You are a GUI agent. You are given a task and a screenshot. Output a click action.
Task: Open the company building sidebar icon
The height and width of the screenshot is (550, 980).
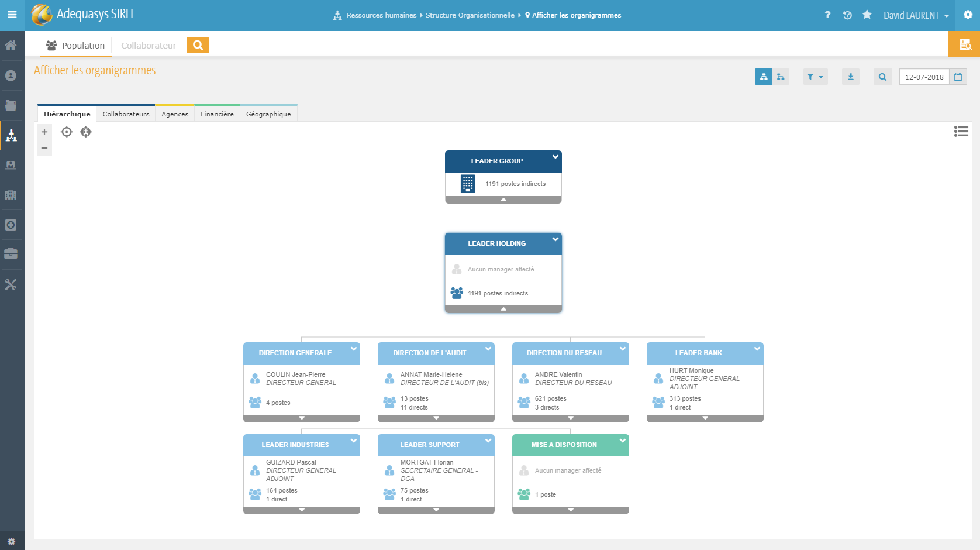[11, 195]
